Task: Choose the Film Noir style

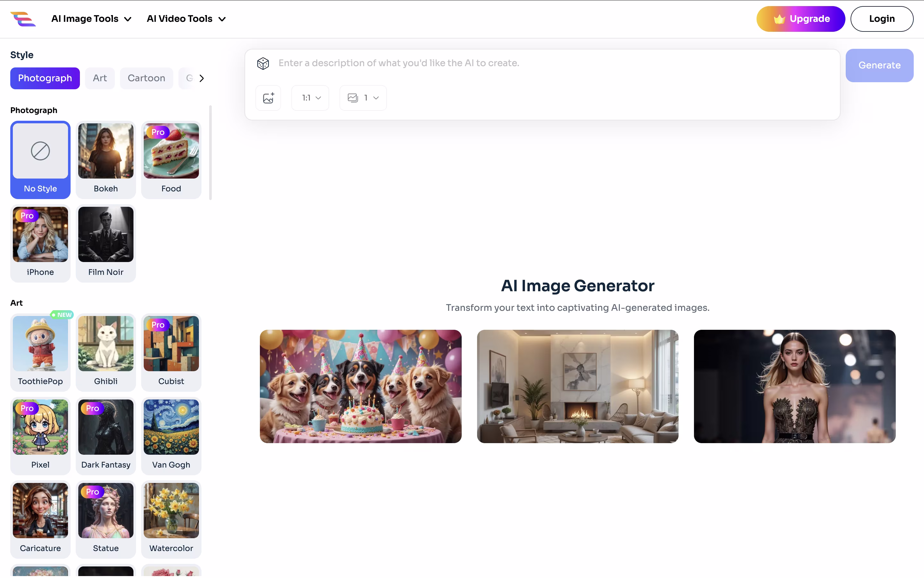Action: 106,243
